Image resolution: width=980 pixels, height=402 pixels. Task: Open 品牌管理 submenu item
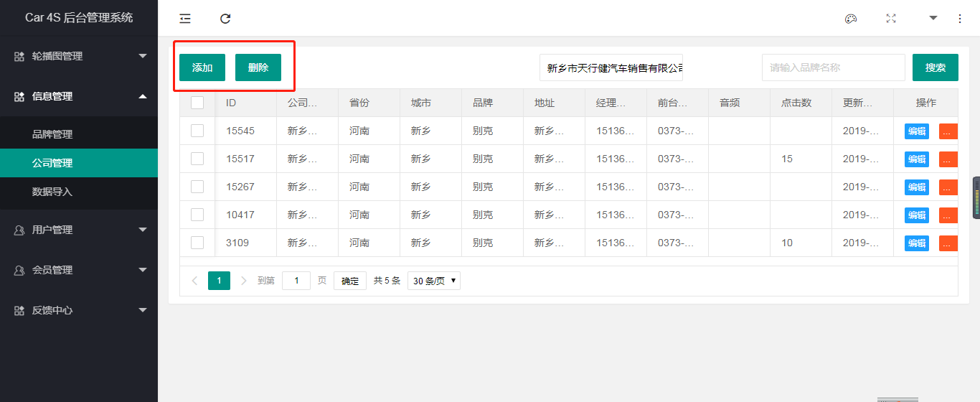79,134
